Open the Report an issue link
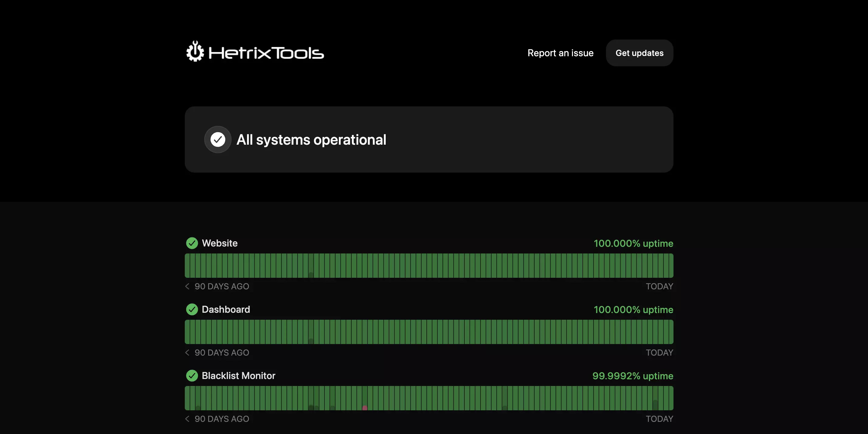This screenshot has height=434, width=868. coord(560,53)
